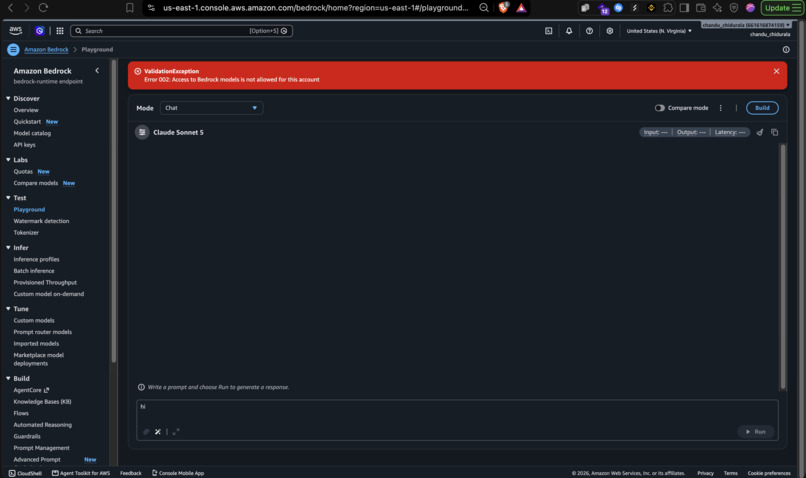Open Batch inference in sidebar
The width and height of the screenshot is (806, 478).
coord(33,271)
